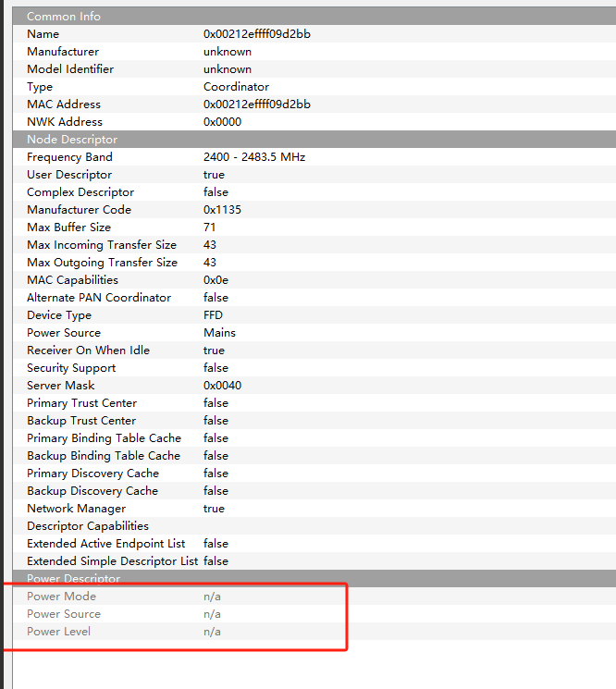Click the MAC Address label
This screenshot has width=616, height=689.
pos(64,105)
